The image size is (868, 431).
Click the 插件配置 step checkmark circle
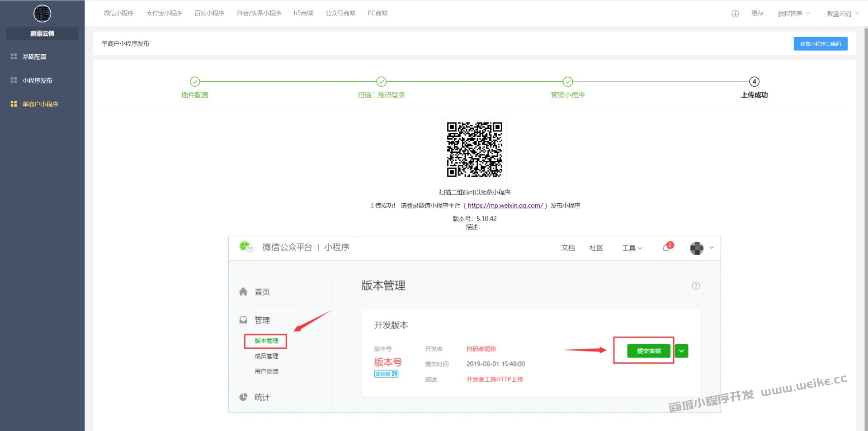coord(195,81)
